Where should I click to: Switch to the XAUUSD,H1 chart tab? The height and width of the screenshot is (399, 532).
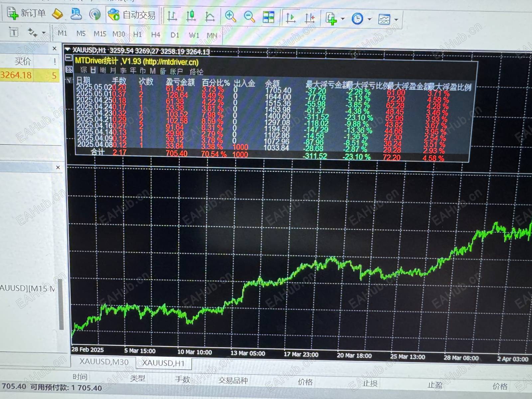(x=164, y=363)
